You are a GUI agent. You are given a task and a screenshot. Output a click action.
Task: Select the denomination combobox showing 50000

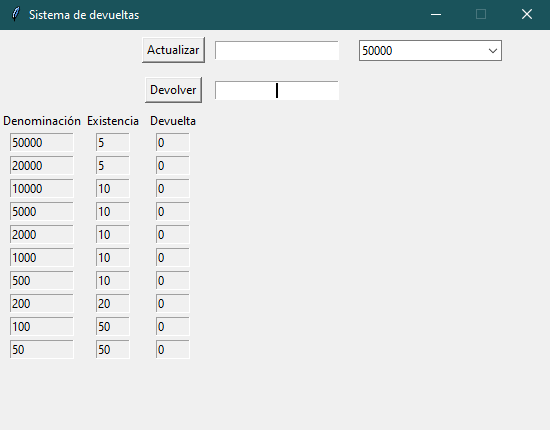coord(430,51)
